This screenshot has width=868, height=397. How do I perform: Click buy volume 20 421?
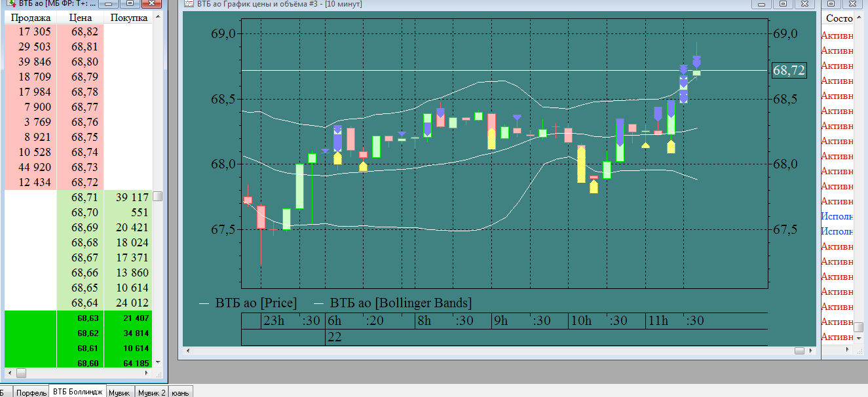(x=128, y=227)
